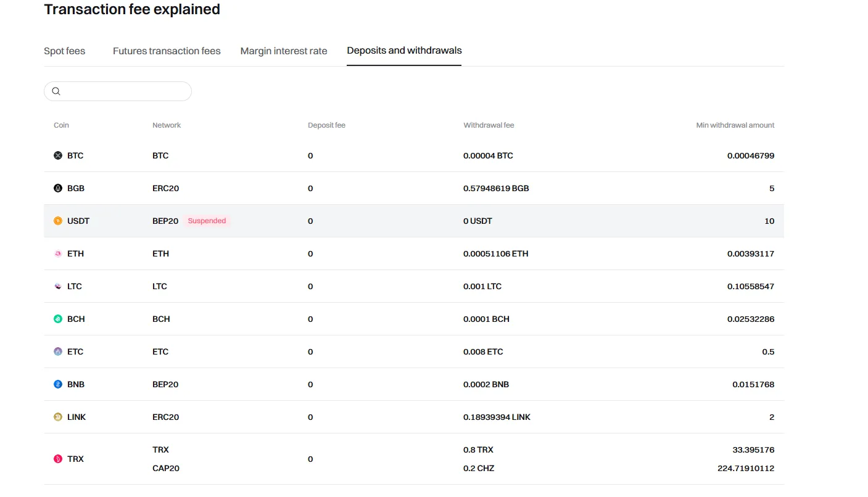868x497 pixels.
Task: Click the CAP20 network in TRX row
Action: [166, 468]
